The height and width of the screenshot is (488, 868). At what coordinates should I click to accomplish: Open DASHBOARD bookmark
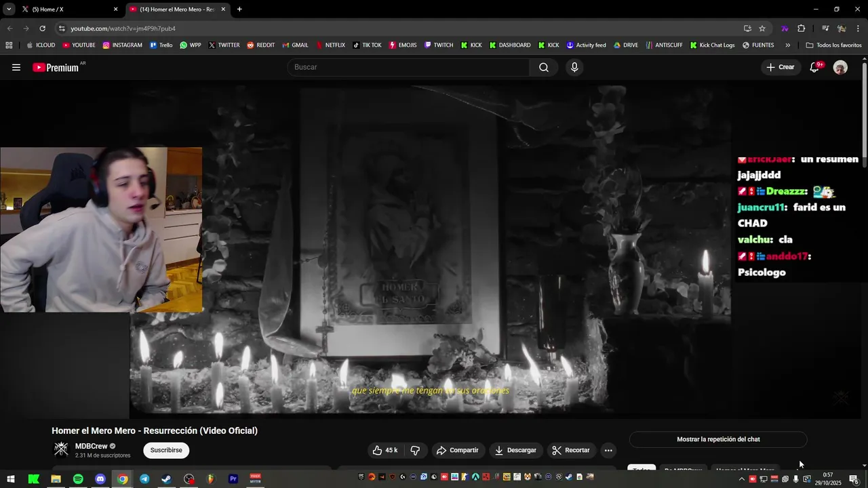(x=510, y=45)
